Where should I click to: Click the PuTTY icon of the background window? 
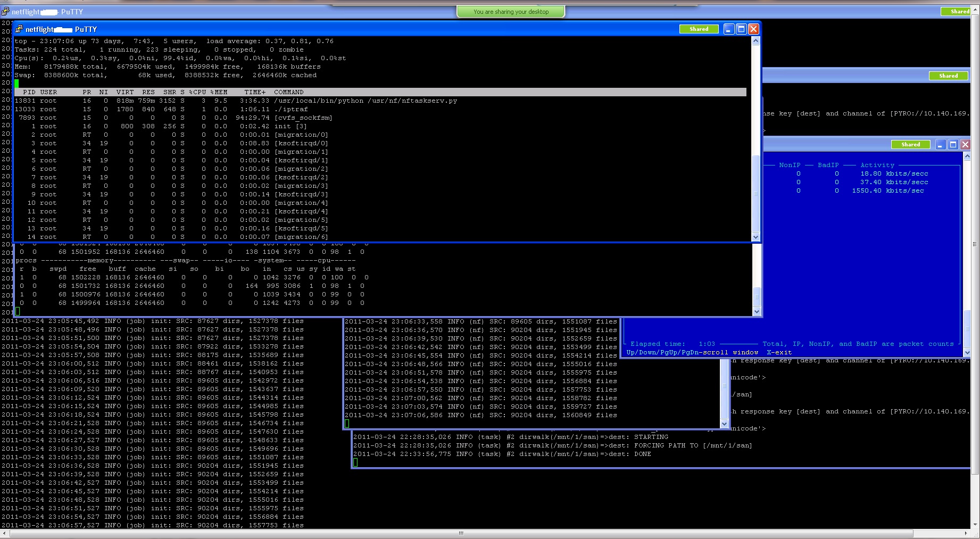[x=5, y=12]
